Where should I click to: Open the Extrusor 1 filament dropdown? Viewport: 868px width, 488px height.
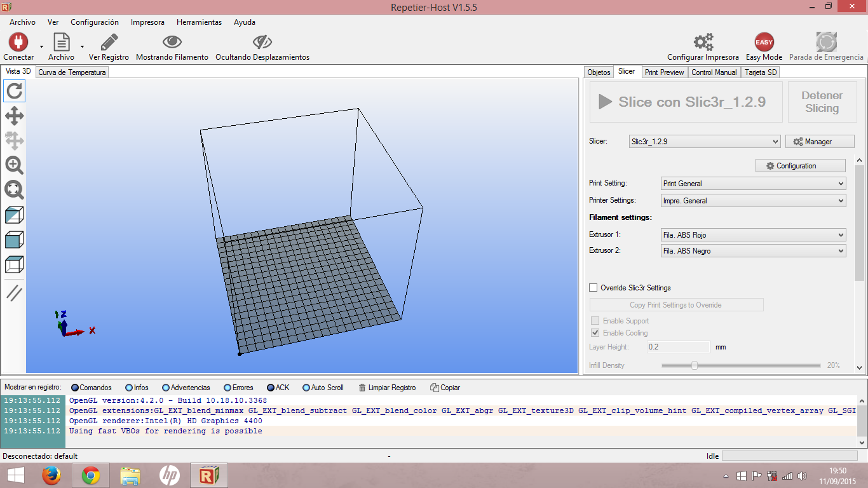point(754,235)
